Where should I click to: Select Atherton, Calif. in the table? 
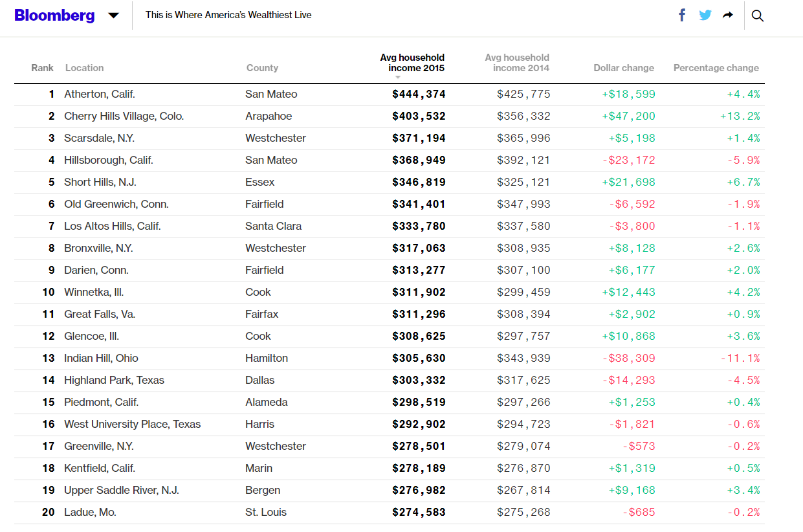100,94
